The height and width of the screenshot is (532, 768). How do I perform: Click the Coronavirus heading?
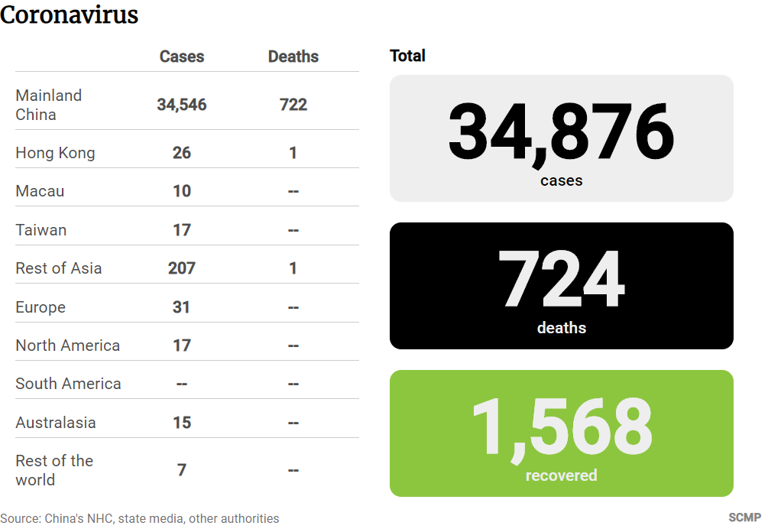[69, 15]
